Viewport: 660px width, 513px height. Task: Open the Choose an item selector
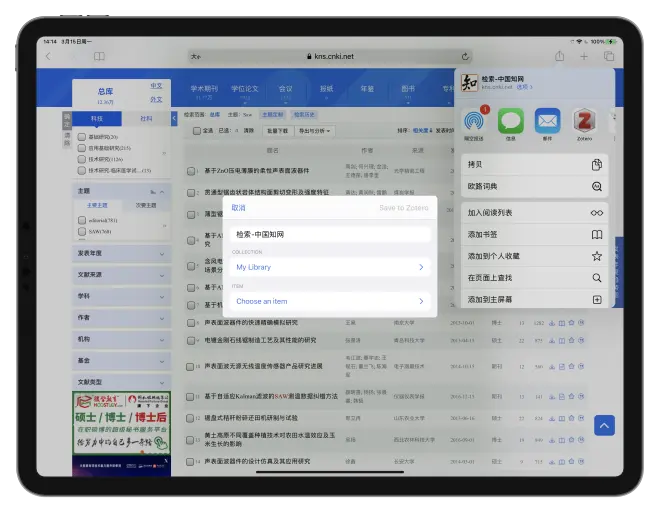coord(330,301)
